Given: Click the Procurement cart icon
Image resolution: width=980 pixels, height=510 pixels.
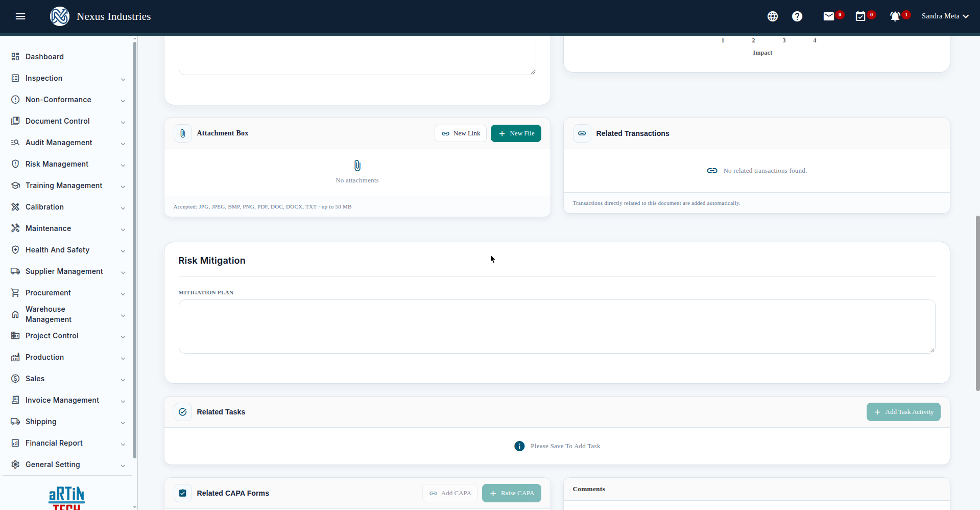Looking at the screenshot, I should tap(15, 293).
